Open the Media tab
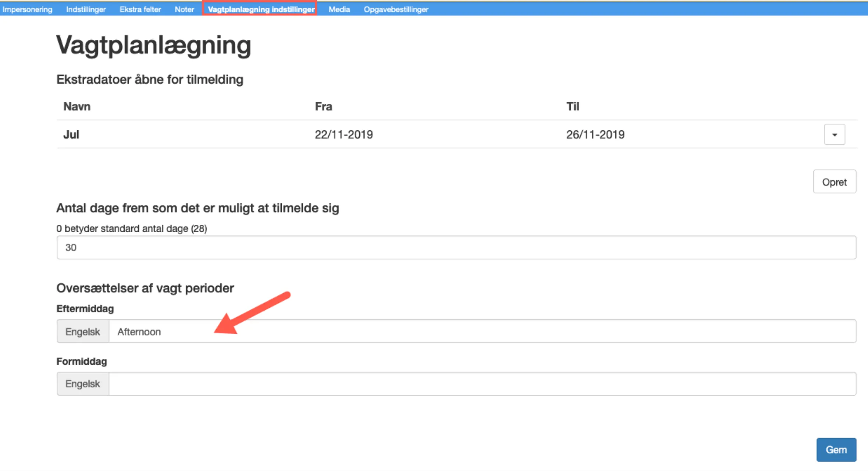 pyautogui.click(x=339, y=9)
